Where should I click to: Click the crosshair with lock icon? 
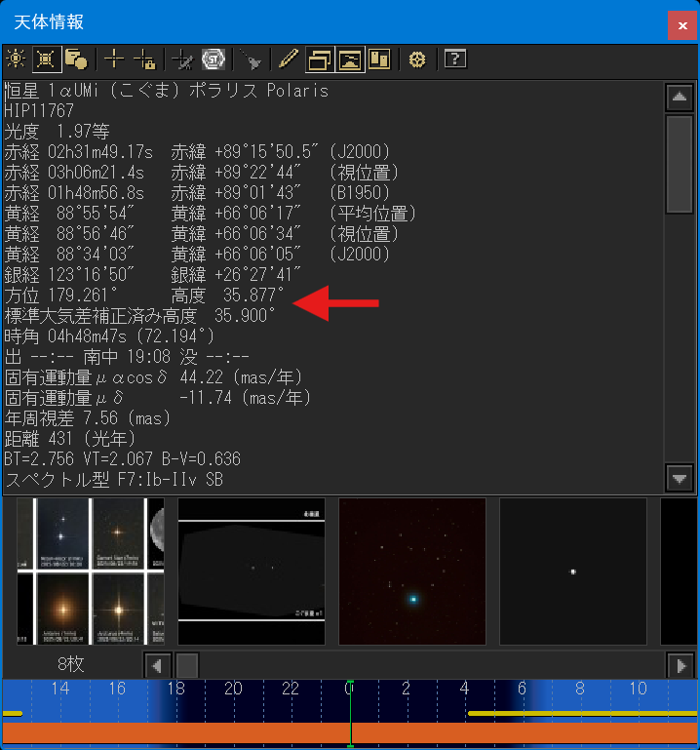pos(143,59)
